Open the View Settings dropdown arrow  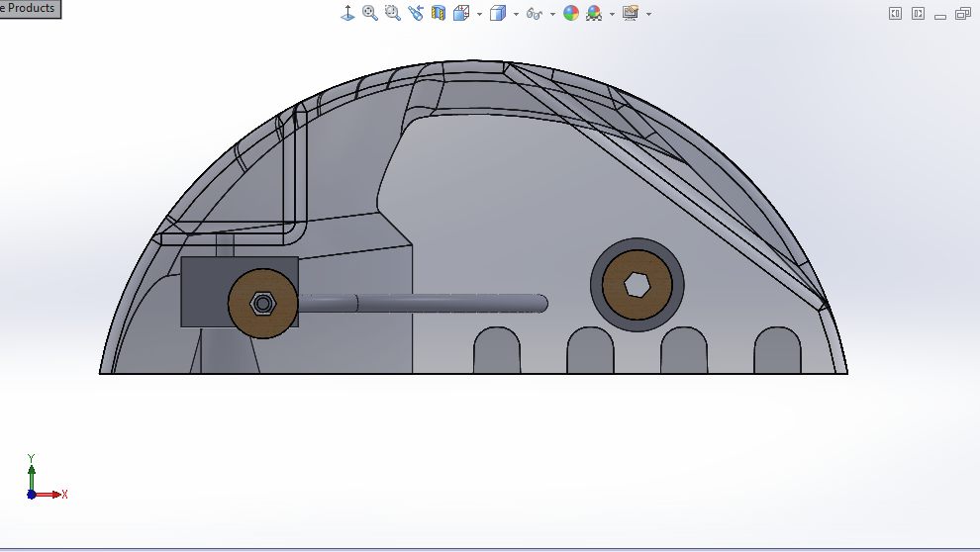tap(648, 14)
